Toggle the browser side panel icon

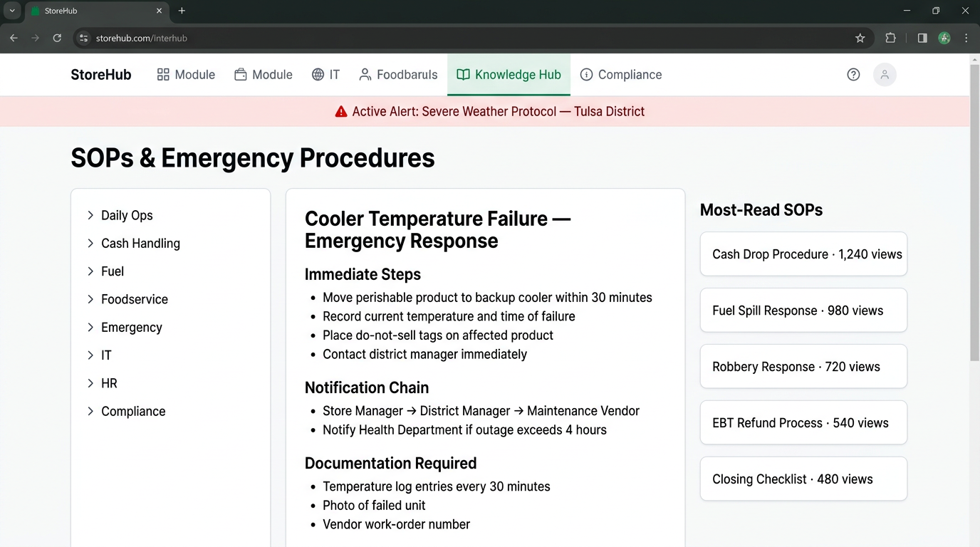tap(922, 38)
